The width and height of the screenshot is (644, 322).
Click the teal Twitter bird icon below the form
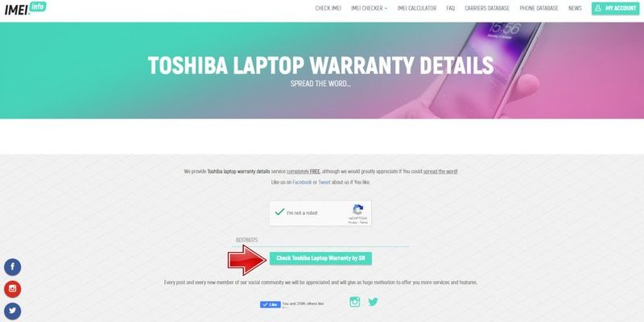(x=373, y=302)
